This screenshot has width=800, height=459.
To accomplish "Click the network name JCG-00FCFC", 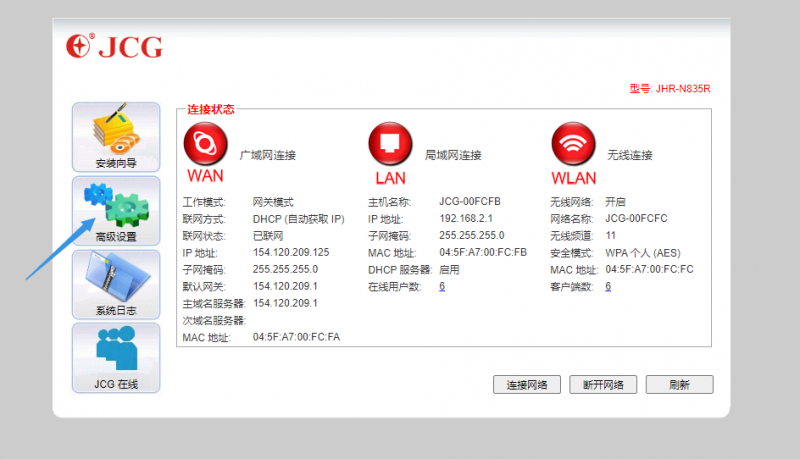I will [636, 218].
